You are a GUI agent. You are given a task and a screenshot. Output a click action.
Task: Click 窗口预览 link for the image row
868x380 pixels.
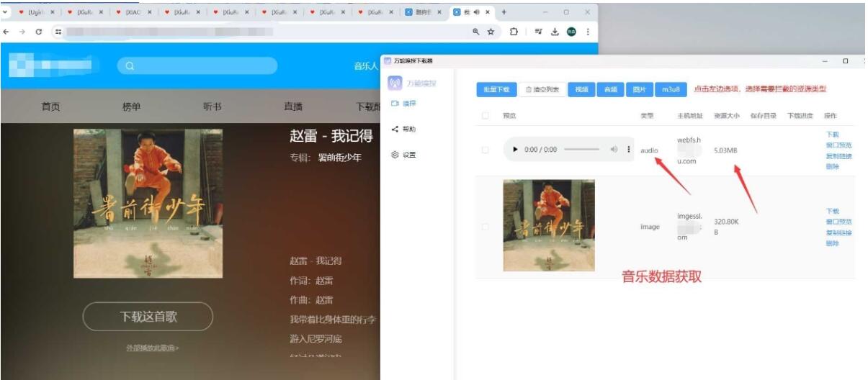[x=838, y=222]
